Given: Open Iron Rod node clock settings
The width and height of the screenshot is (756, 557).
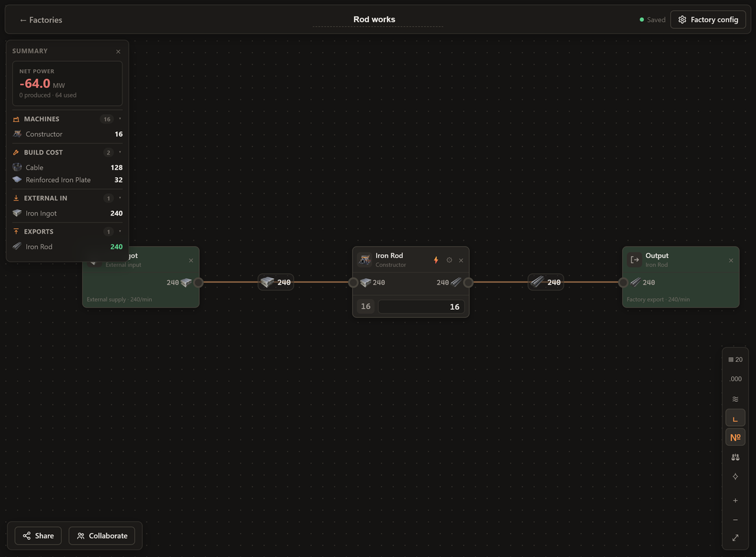Looking at the screenshot, I should [x=449, y=260].
